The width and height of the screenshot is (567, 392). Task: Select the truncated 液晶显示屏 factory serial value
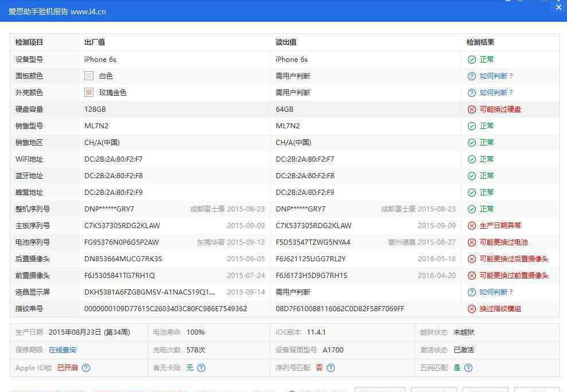tap(150, 292)
